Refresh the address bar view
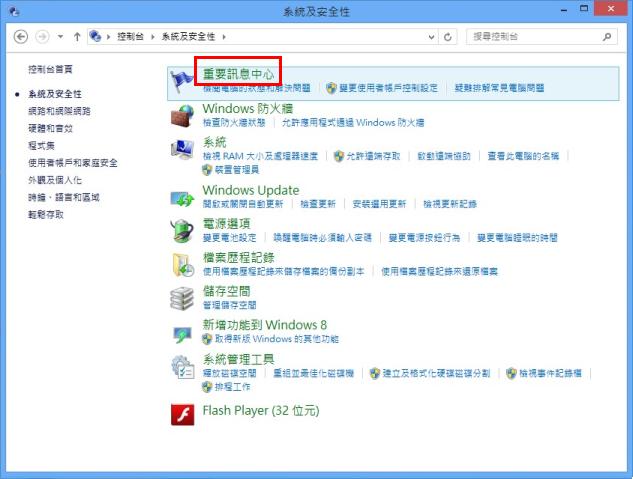Image resolution: width=633 pixels, height=479 pixels. click(x=448, y=37)
